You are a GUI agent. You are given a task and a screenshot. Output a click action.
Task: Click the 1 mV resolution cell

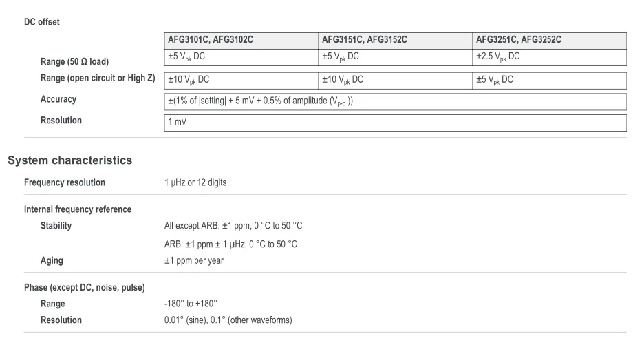[178, 122]
